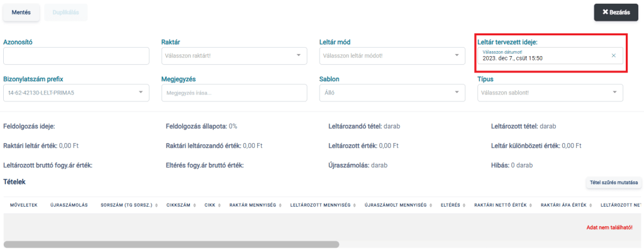Sort by Raktári ÁFA érték column
Screen dimensions: 644x252
(x=565, y=205)
